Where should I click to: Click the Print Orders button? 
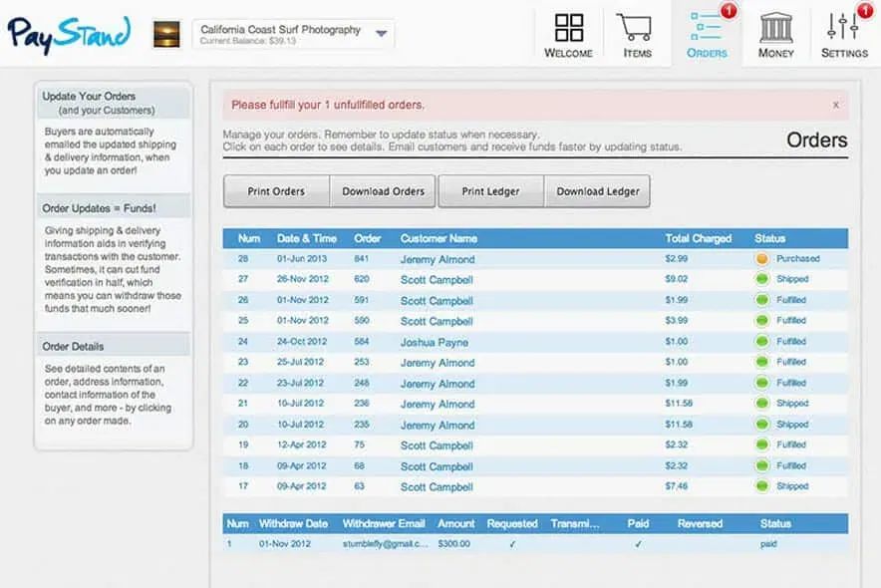tap(276, 191)
